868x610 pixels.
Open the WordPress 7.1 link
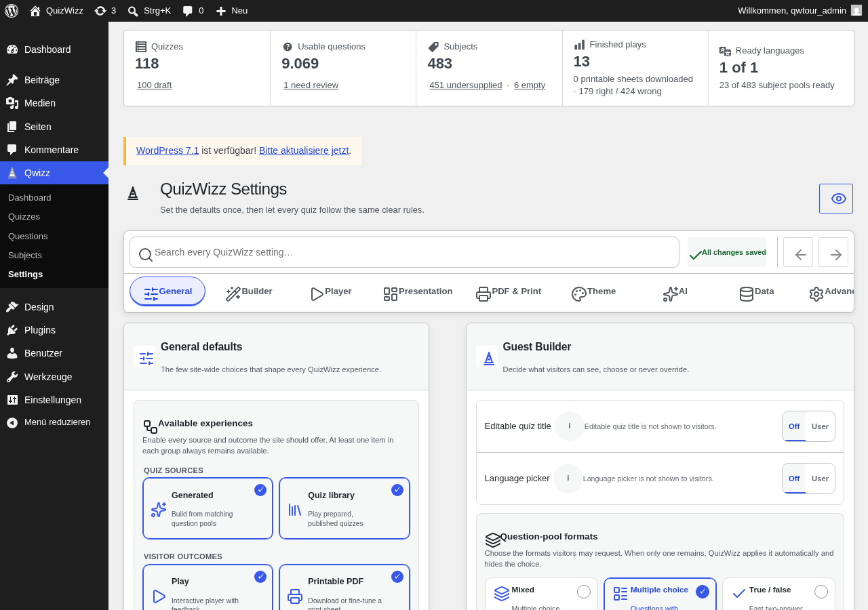(x=167, y=150)
